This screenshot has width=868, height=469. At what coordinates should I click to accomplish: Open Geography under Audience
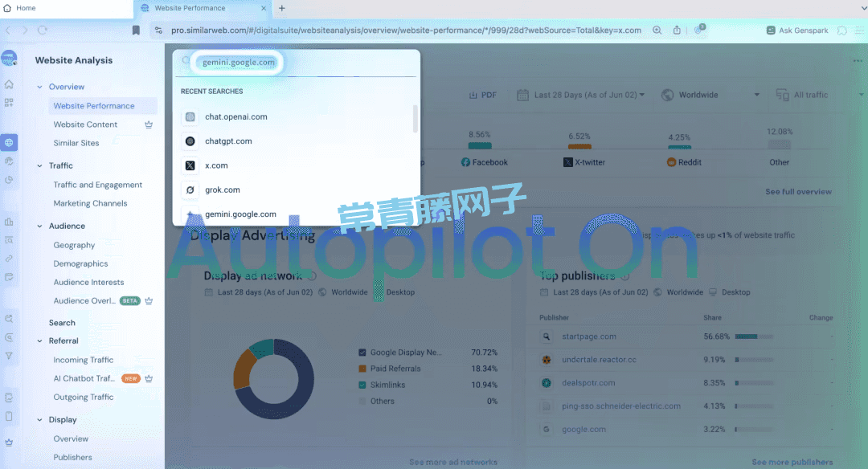(74, 245)
